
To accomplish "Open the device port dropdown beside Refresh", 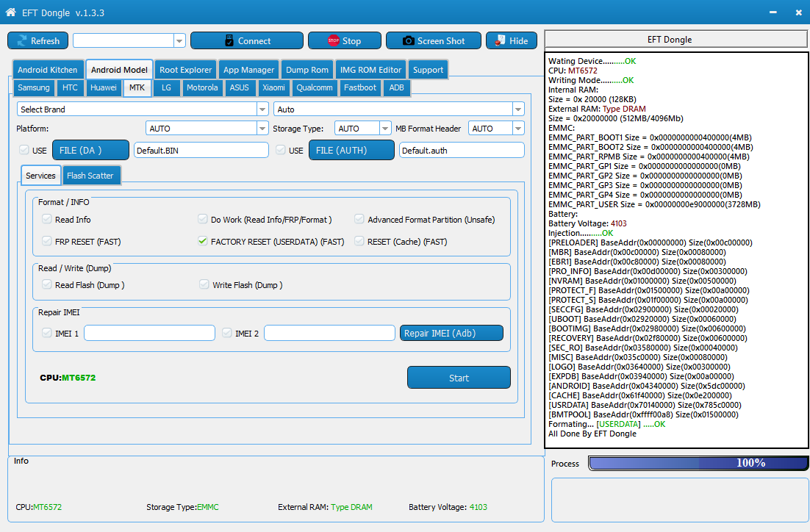I will (179, 41).
